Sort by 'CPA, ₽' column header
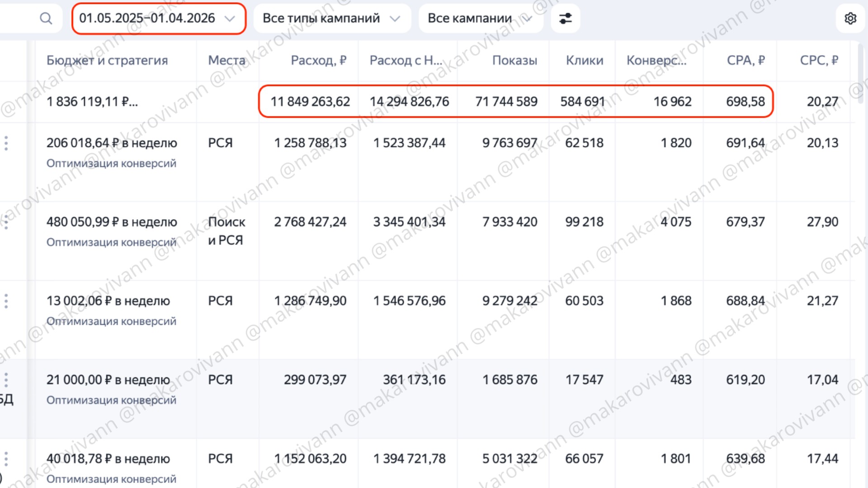The height and width of the screenshot is (488, 868). click(x=745, y=60)
